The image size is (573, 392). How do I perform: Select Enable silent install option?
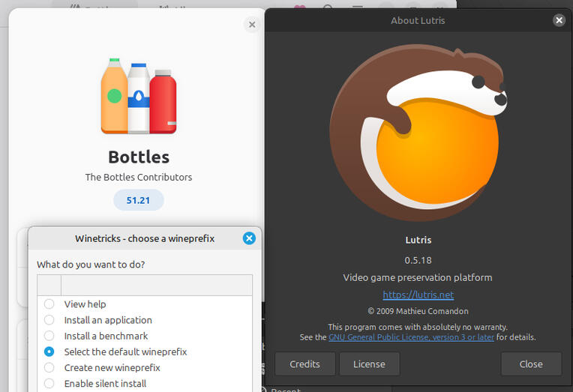click(49, 383)
